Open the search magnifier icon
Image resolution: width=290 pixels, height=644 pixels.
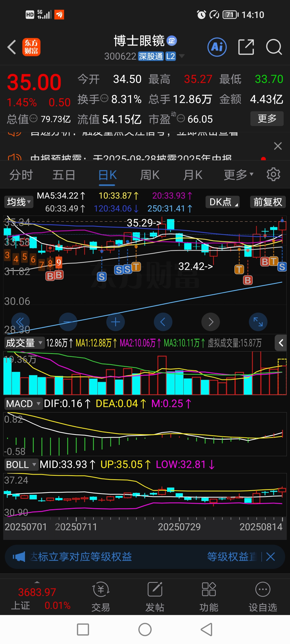pos(274,47)
